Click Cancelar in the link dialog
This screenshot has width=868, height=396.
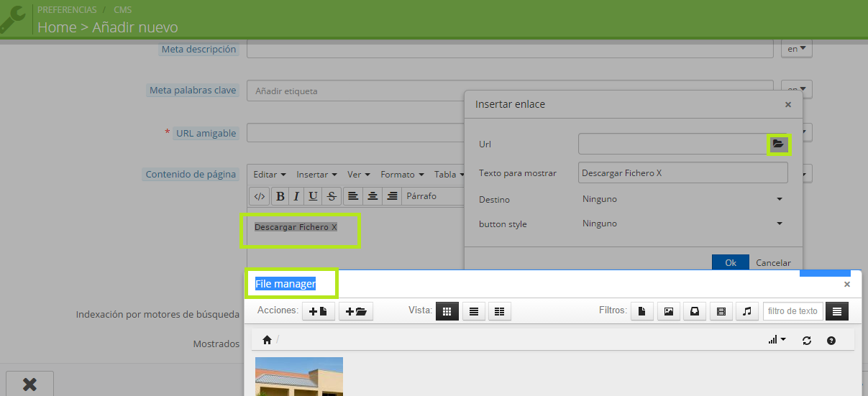[773, 263]
